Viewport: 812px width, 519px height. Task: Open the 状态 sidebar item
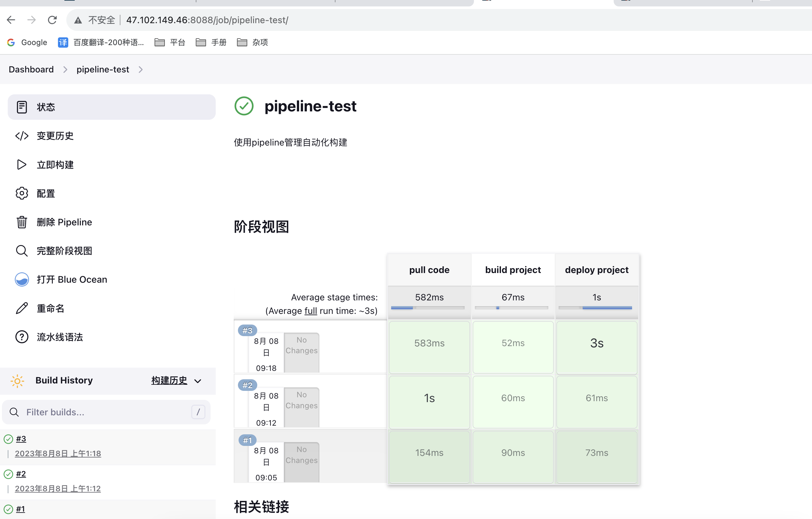point(112,107)
